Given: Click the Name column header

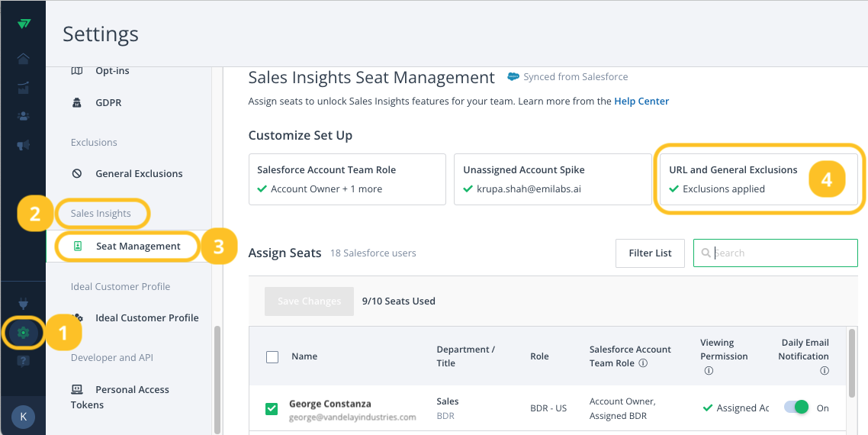Looking at the screenshot, I should coord(304,356).
